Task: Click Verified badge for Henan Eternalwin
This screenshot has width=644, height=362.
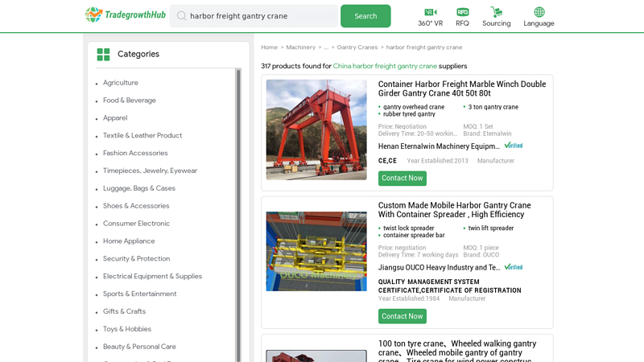Action: click(514, 146)
